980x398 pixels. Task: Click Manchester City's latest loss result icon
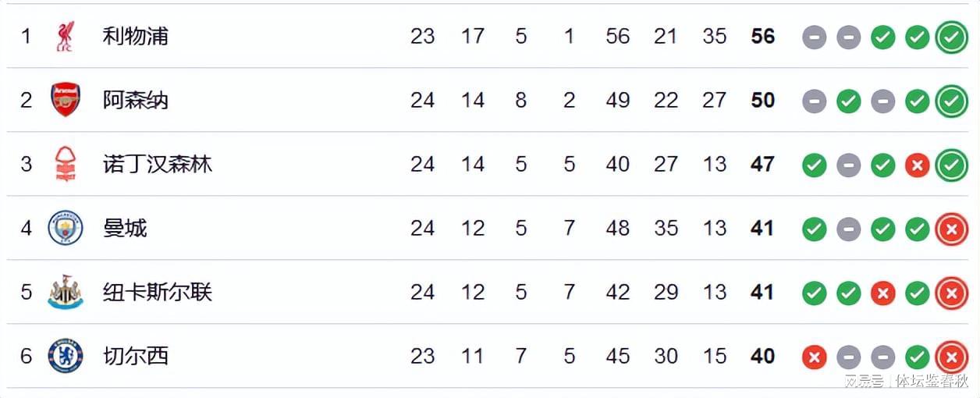tap(951, 229)
